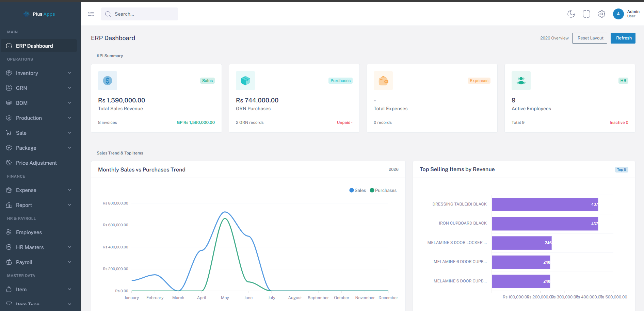Click the Purchases cube KPI icon

coord(245,81)
